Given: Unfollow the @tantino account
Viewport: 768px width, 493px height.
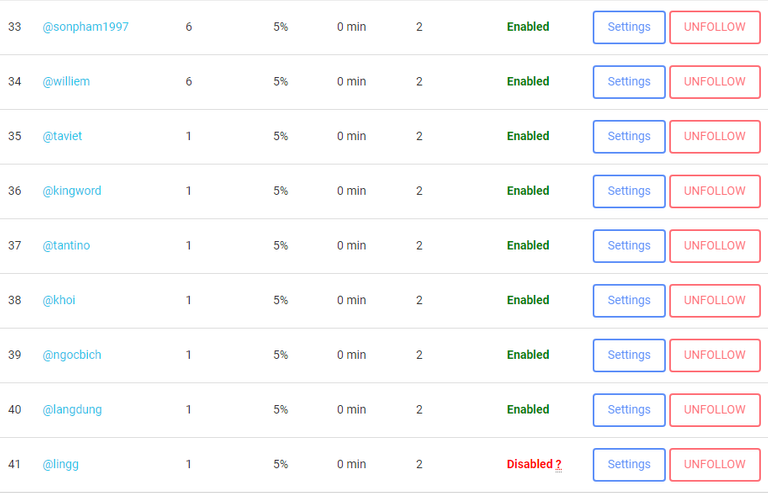Looking at the screenshot, I should 715,246.
